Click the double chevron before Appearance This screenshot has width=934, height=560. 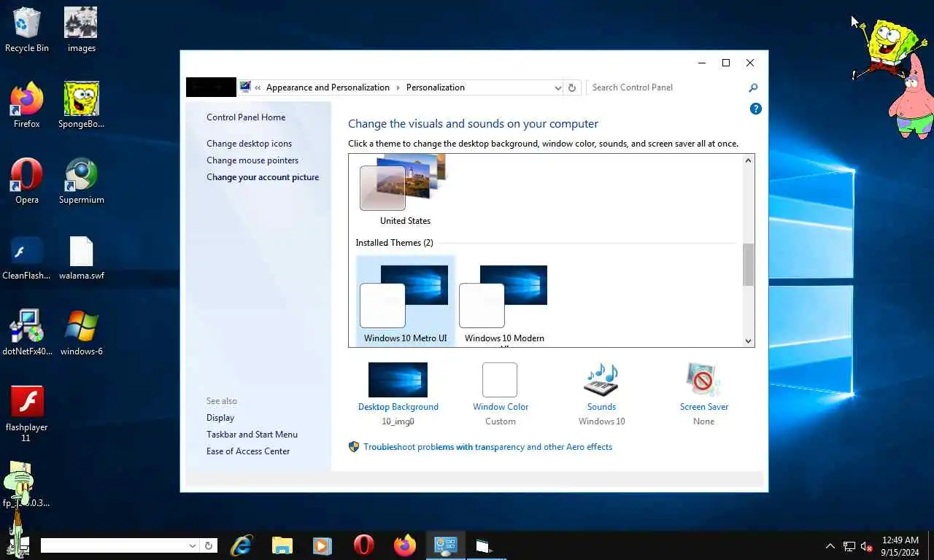coord(258,87)
